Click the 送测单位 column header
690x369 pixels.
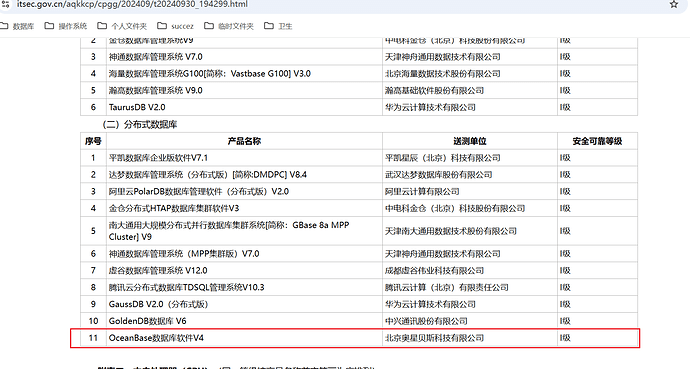[470, 141]
